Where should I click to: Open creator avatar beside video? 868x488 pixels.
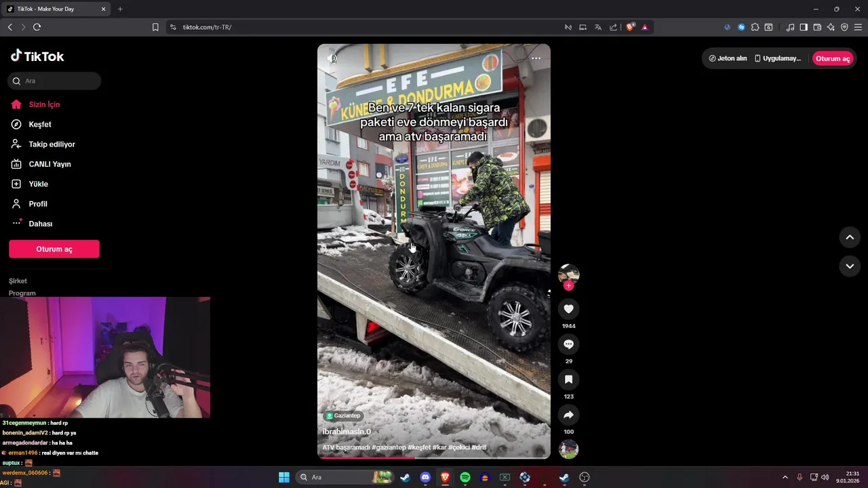point(568,274)
